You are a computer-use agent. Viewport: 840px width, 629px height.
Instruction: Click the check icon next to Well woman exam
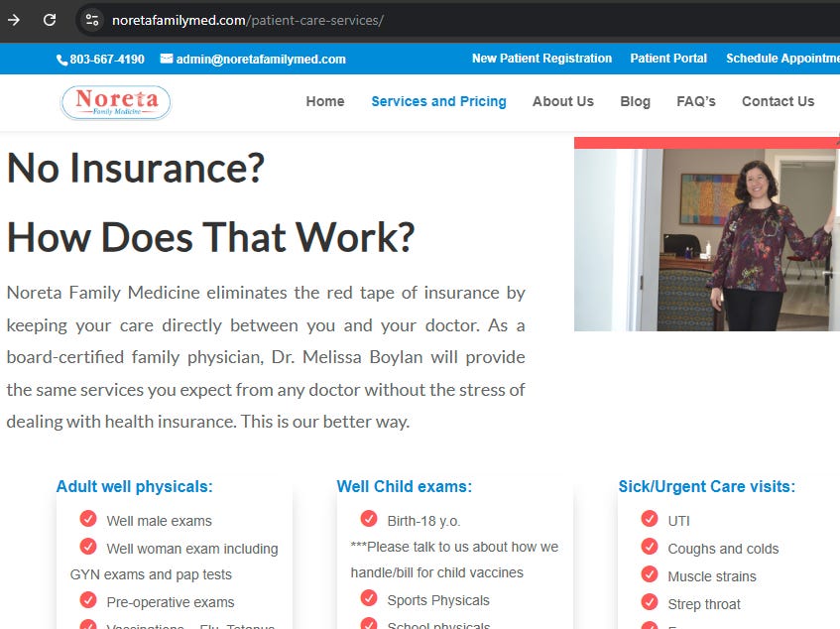click(x=88, y=547)
